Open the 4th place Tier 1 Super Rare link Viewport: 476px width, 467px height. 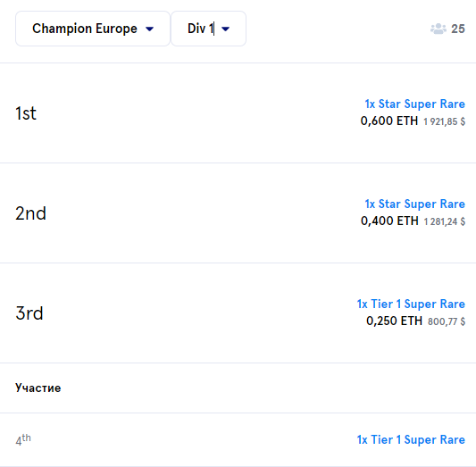(411, 439)
